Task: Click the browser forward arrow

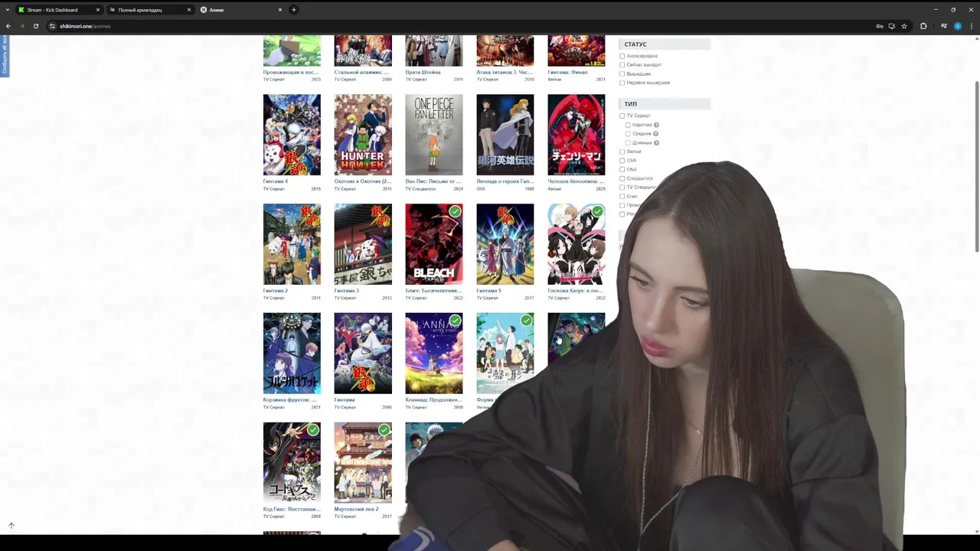Action: pyautogui.click(x=21, y=26)
